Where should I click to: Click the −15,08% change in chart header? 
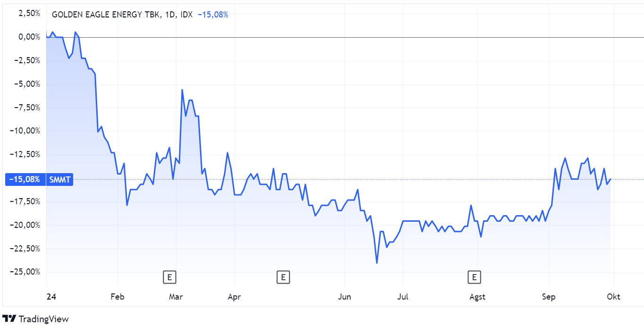213,15
